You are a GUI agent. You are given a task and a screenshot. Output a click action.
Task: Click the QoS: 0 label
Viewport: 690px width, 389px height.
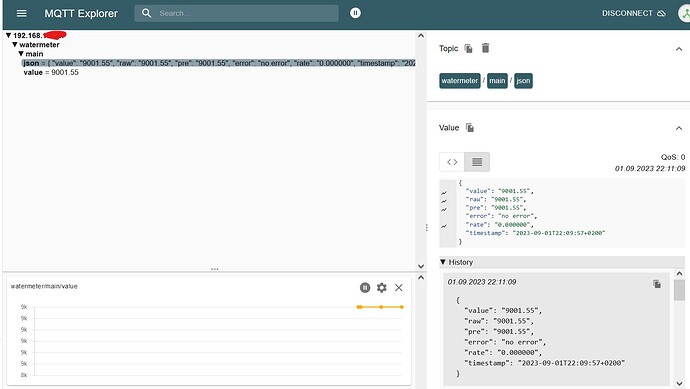click(673, 157)
